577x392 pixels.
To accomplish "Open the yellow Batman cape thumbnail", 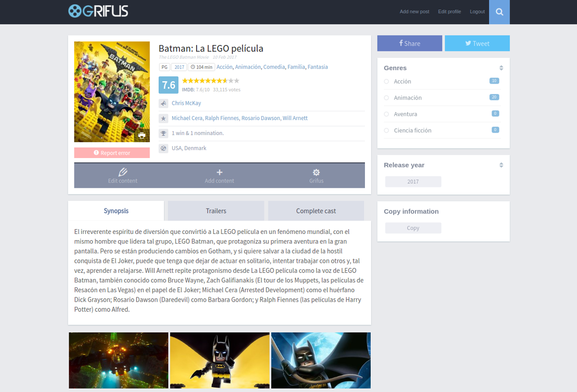I will pos(220,360).
